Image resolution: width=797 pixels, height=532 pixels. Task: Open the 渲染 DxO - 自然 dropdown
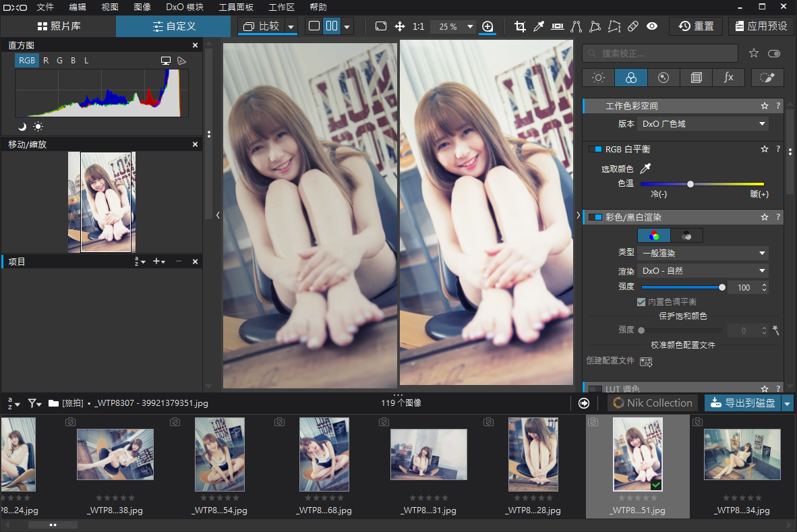click(702, 270)
